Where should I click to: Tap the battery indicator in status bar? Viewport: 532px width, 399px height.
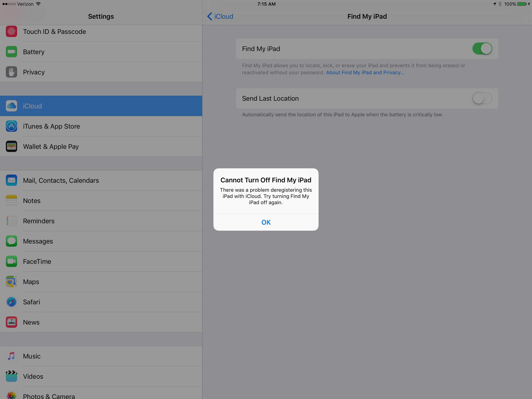[x=522, y=4]
